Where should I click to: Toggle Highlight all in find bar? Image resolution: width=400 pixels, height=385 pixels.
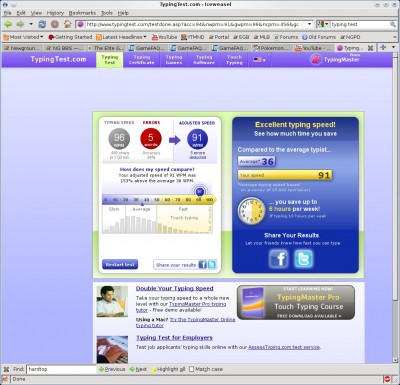pos(168,369)
